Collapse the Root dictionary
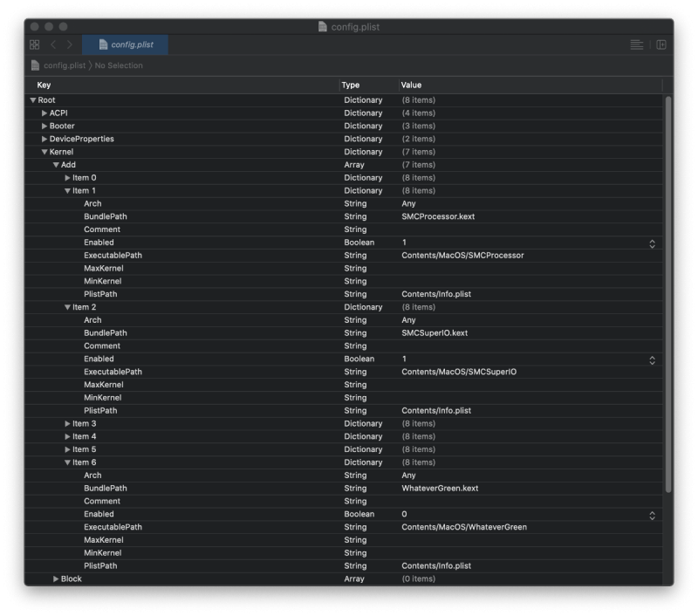698x616 pixels. coord(33,100)
